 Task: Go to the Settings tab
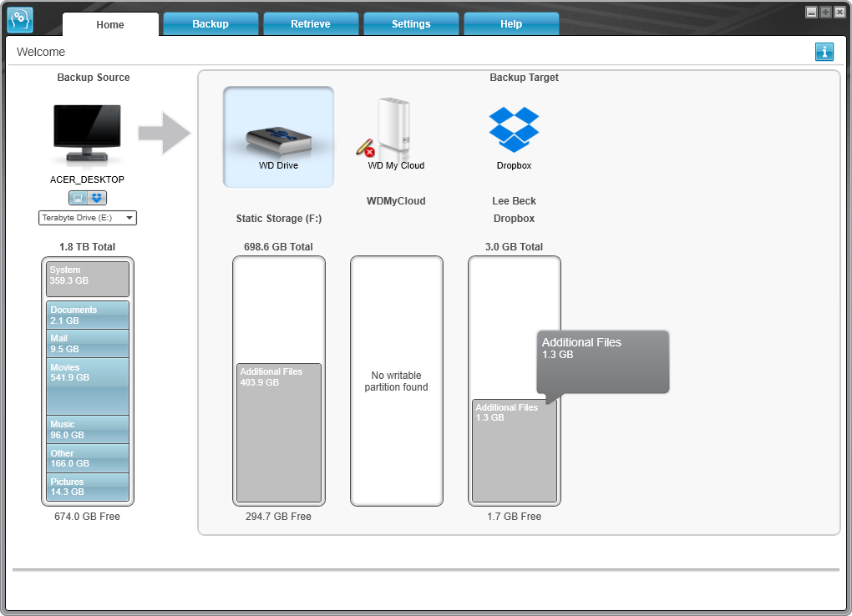coord(411,24)
